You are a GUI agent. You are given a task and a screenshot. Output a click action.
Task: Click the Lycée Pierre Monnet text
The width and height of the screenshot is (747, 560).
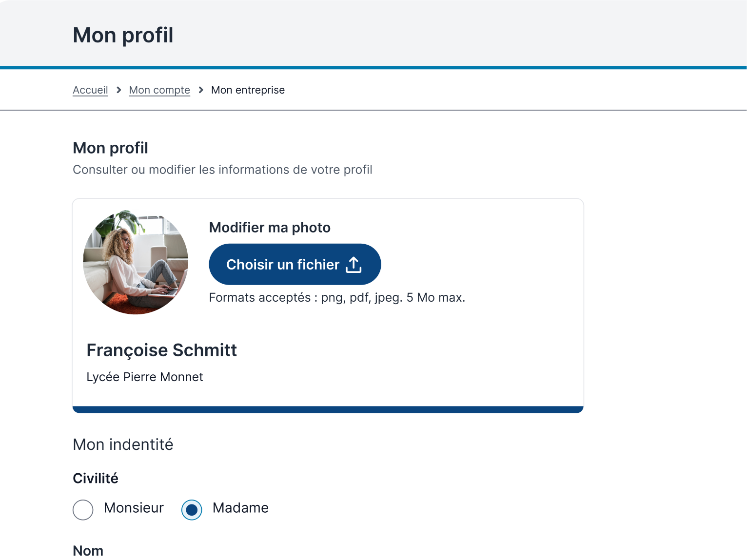click(x=144, y=377)
